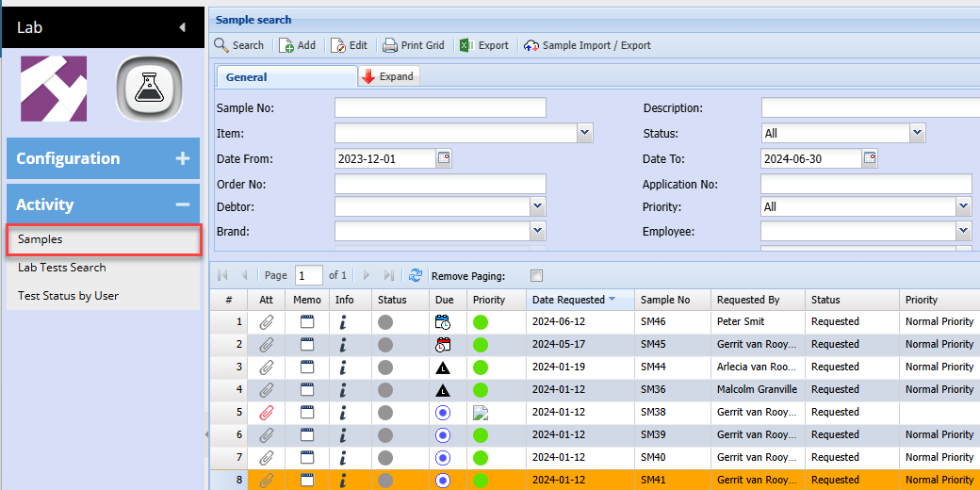This screenshot has height=490, width=980.
Task: Open the Item dropdown list
Action: coord(585,134)
